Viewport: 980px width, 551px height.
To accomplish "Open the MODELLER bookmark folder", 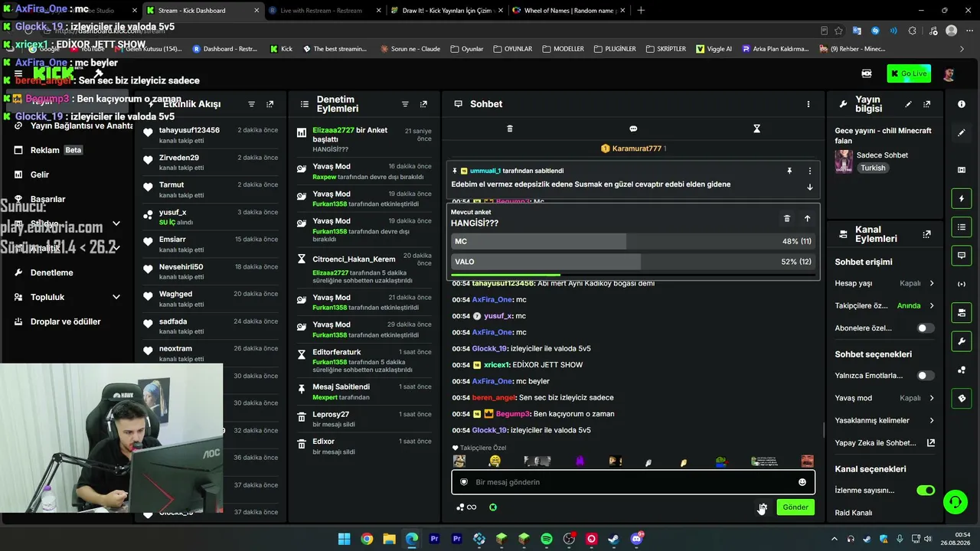I will point(563,49).
